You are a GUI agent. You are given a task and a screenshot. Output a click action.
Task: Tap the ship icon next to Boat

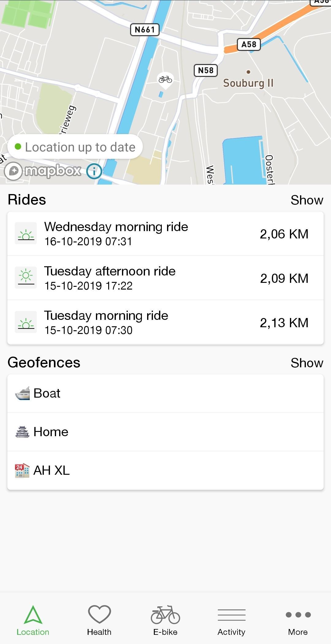click(x=22, y=393)
